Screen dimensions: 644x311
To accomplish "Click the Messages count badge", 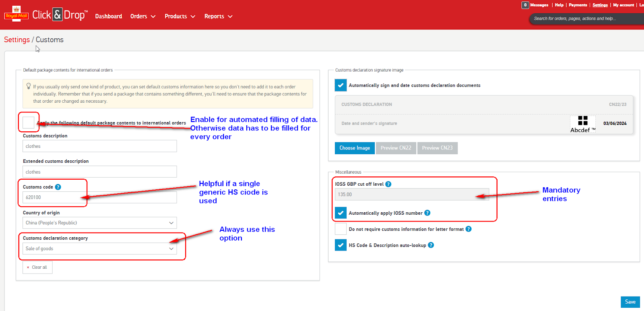I will [525, 5].
